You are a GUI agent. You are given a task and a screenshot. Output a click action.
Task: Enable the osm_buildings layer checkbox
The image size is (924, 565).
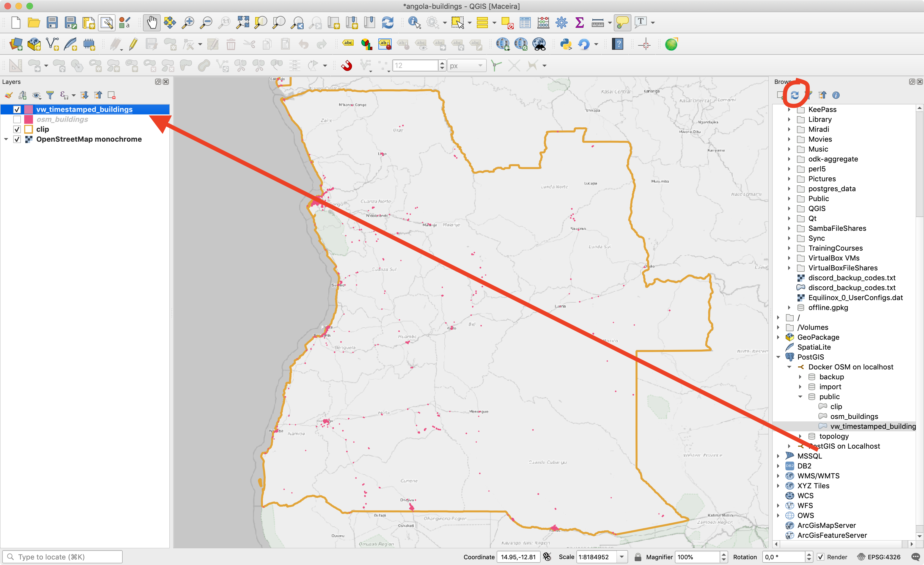(x=17, y=119)
